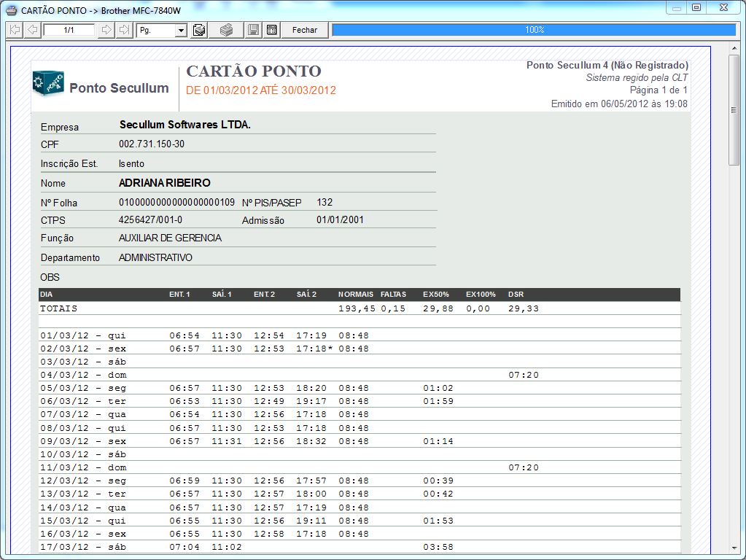The height and width of the screenshot is (560, 746).
Task: Click the CARTÃO PONTO report heading
Action: pos(254,71)
